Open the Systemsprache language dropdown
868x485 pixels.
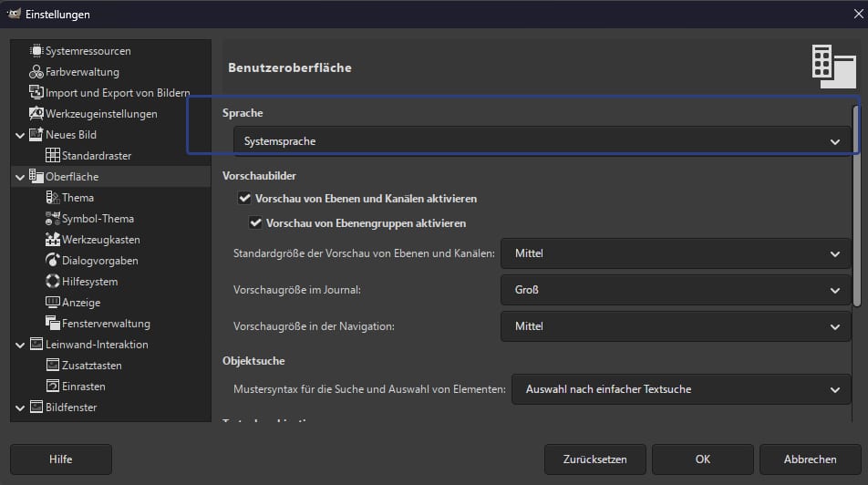(x=542, y=141)
